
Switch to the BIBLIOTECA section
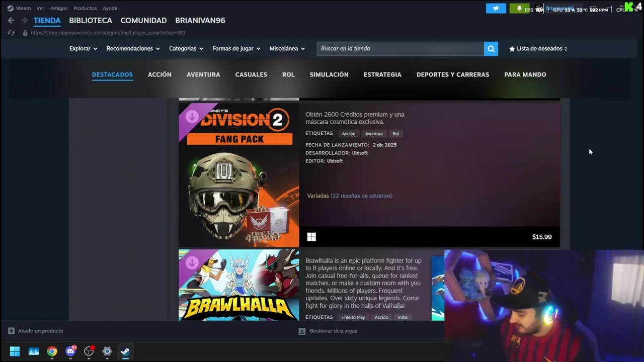[x=91, y=21]
